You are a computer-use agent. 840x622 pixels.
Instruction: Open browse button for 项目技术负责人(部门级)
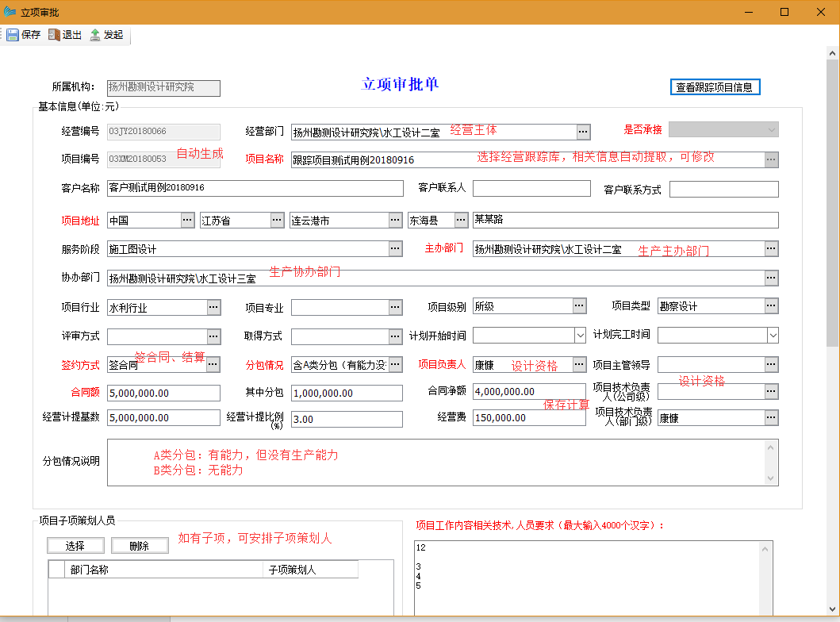(771, 417)
